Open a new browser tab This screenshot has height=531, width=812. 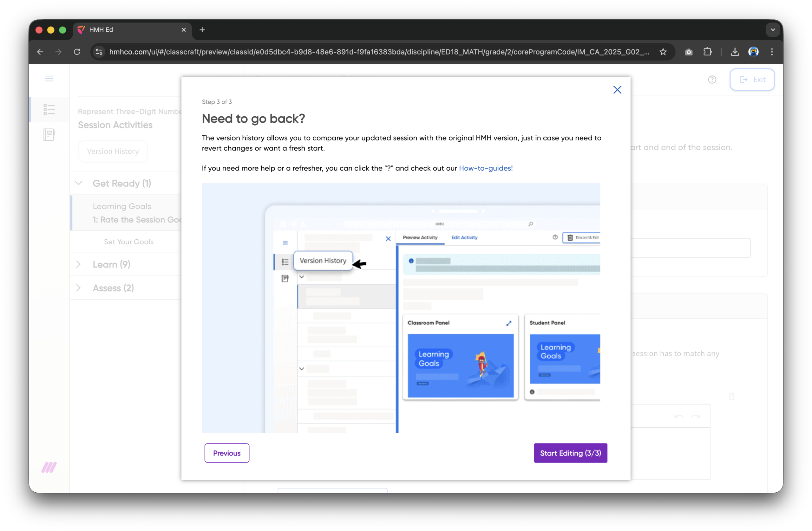tap(202, 30)
